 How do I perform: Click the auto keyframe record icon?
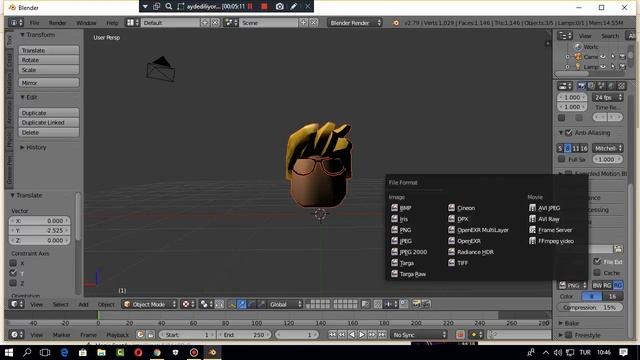point(460,335)
